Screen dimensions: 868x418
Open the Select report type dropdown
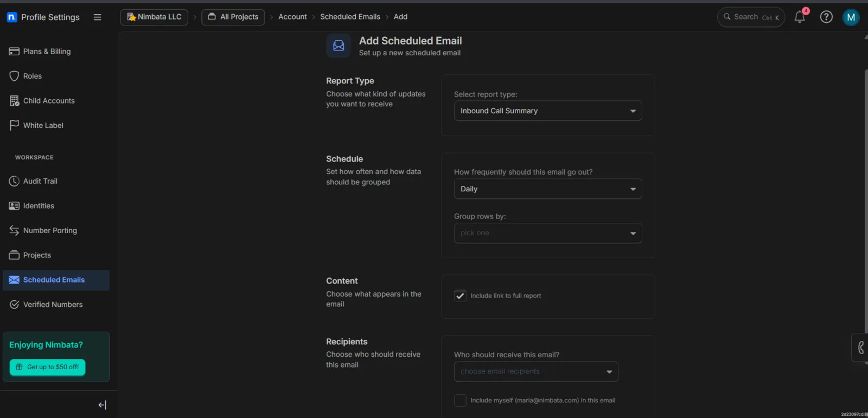pos(548,111)
